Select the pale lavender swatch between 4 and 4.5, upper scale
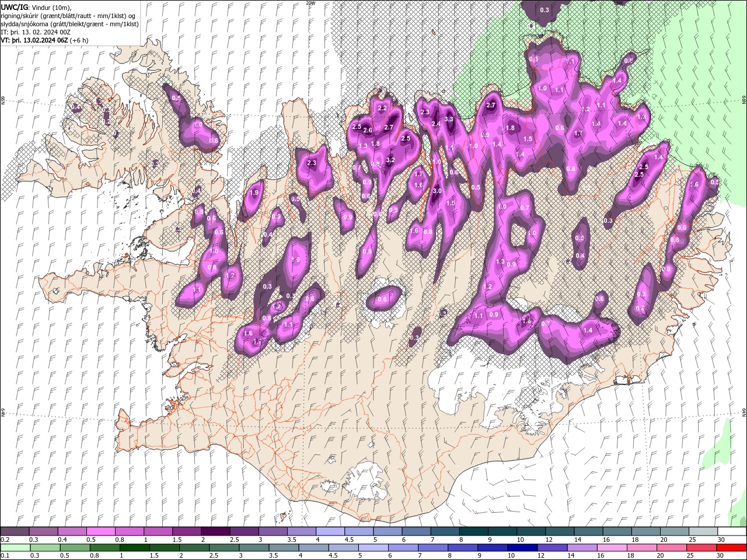Viewport: 747px width, 560px height. pos(330,531)
